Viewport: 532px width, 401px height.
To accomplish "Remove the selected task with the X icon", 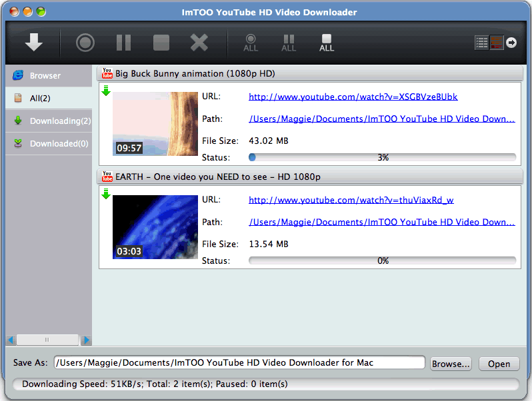I will coord(199,43).
